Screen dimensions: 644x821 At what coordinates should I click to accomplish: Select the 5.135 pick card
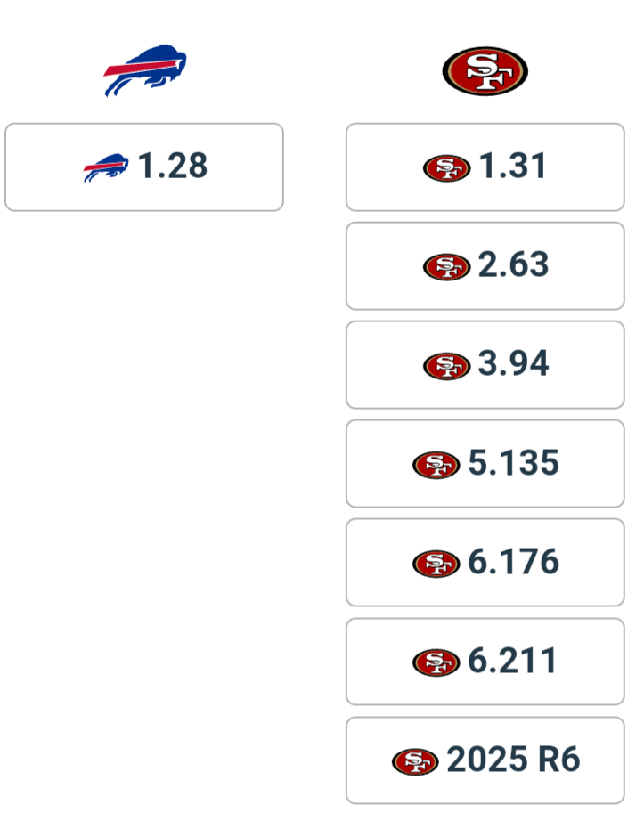coord(485,463)
